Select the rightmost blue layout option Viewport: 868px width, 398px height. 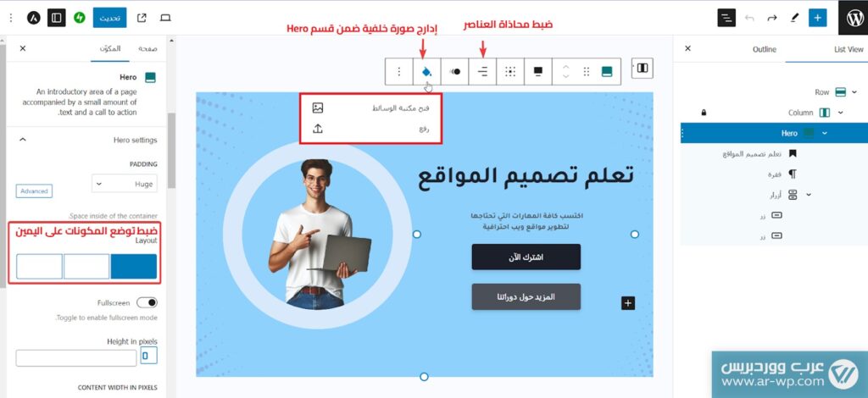(x=133, y=267)
